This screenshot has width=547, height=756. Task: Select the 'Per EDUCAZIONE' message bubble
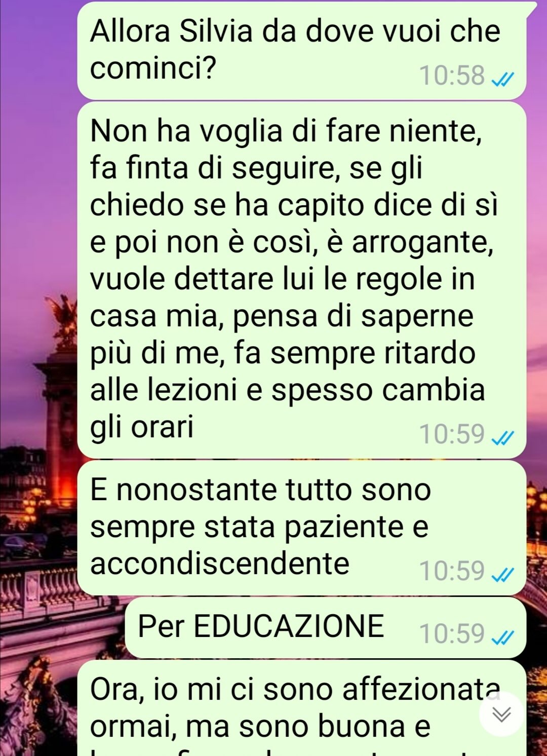coord(326,628)
